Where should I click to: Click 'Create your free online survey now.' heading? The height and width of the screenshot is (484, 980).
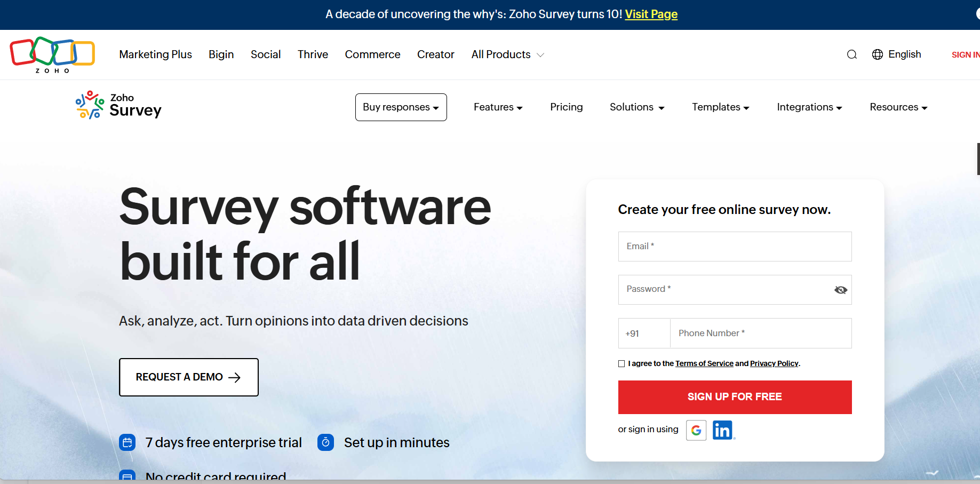724,210
